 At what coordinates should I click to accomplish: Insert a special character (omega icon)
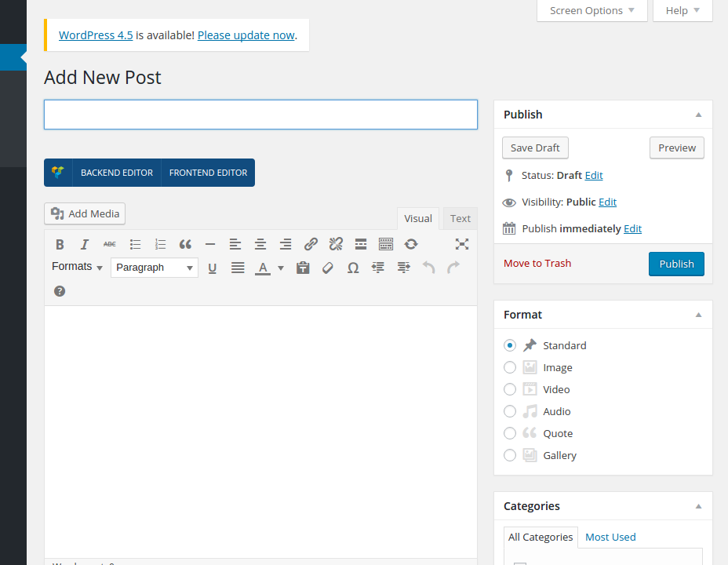point(353,268)
